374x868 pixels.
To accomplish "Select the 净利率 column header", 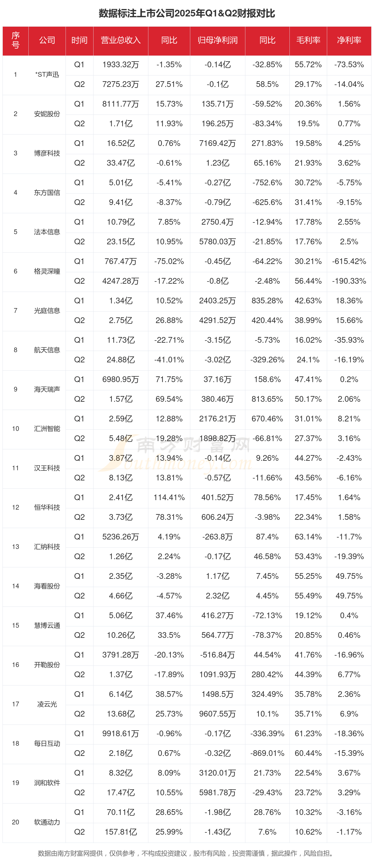I will point(349,40).
